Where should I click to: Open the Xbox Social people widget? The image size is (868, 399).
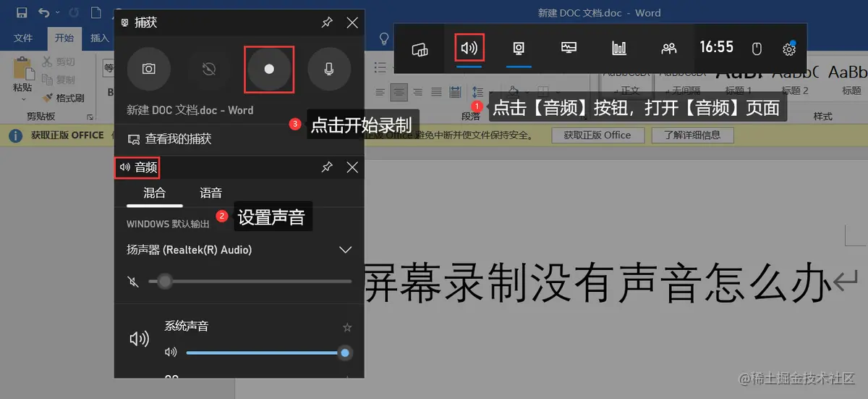tap(669, 49)
